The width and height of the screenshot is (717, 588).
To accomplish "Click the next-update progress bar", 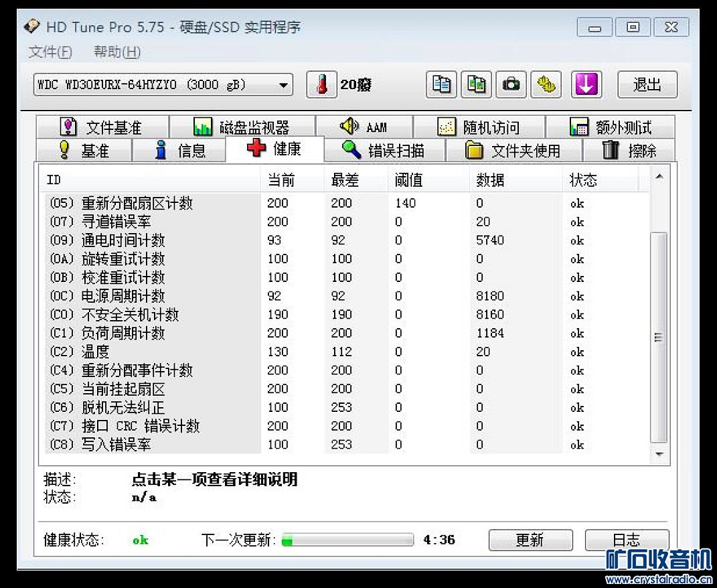I will 347,540.
